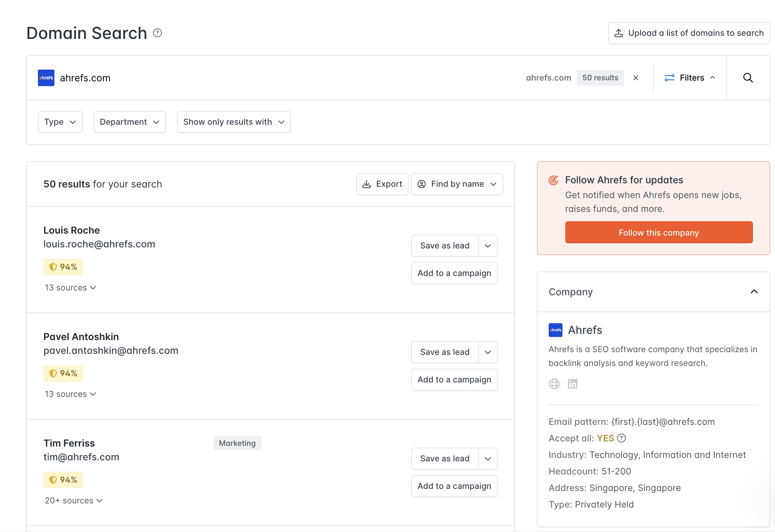Click the target icon beside Follow Ahrefs for updates

[x=554, y=180]
